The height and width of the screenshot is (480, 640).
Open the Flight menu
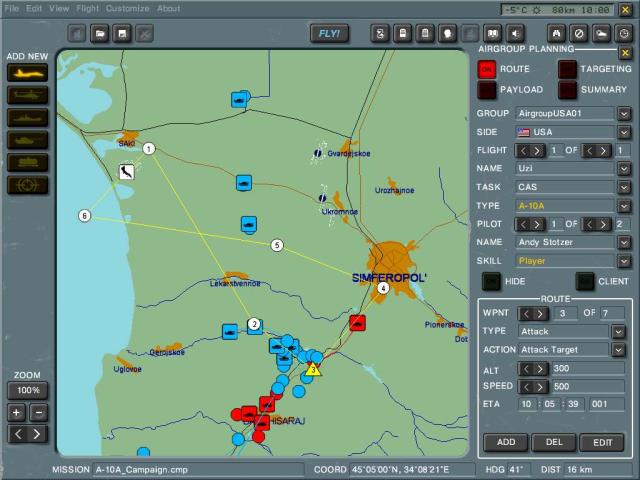pos(88,8)
